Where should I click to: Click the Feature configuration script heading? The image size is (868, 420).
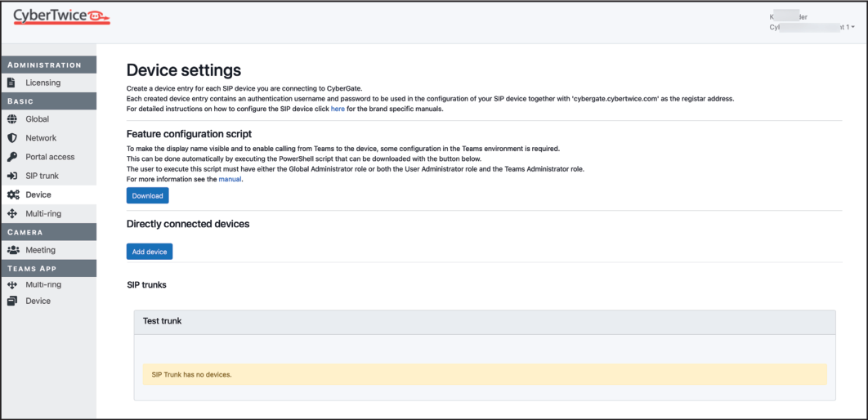190,134
